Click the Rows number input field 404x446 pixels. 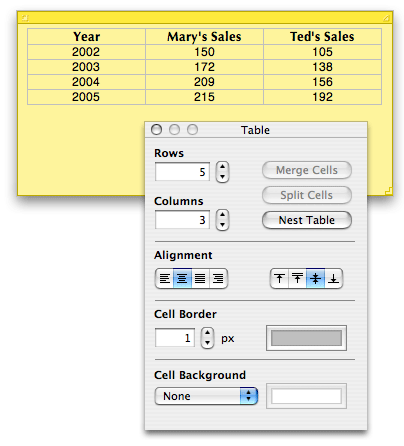(182, 172)
